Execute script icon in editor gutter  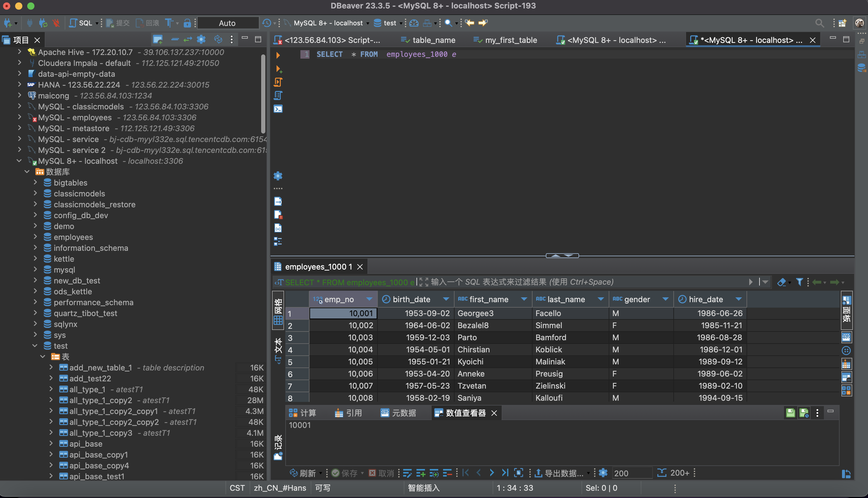pyautogui.click(x=278, y=82)
